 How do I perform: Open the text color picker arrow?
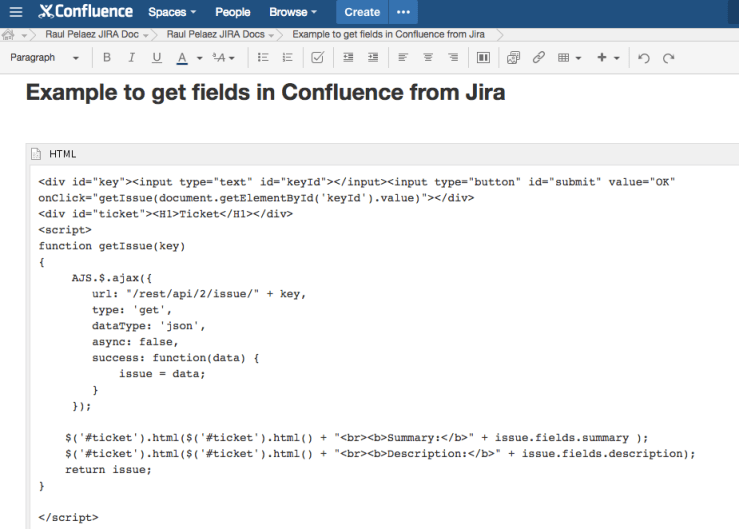click(x=200, y=58)
